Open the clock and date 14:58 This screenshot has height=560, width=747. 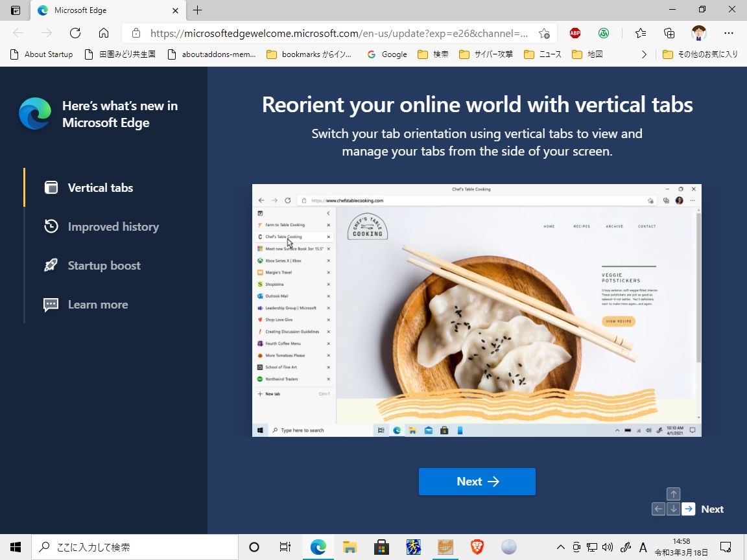681,547
